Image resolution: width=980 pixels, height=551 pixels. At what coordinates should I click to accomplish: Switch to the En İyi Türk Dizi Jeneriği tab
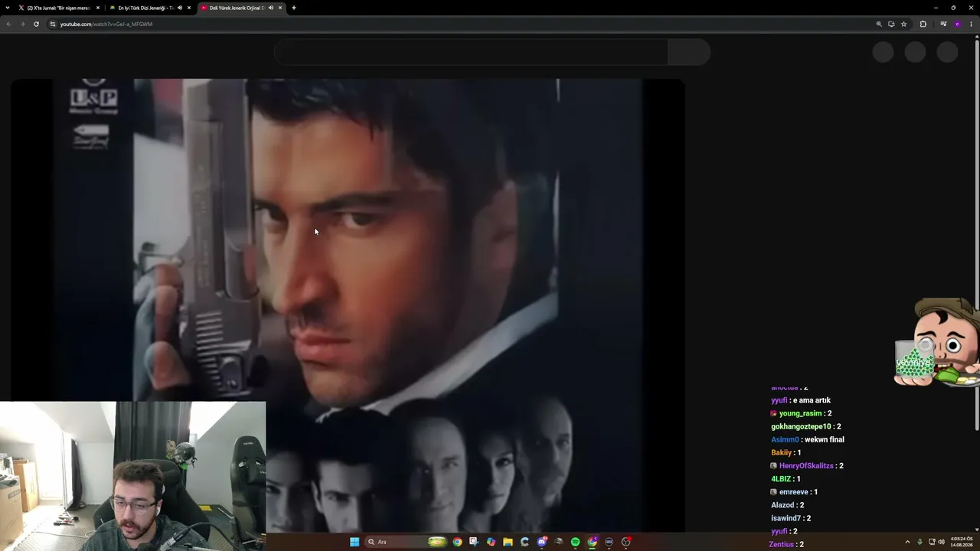(x=150, y=8)
